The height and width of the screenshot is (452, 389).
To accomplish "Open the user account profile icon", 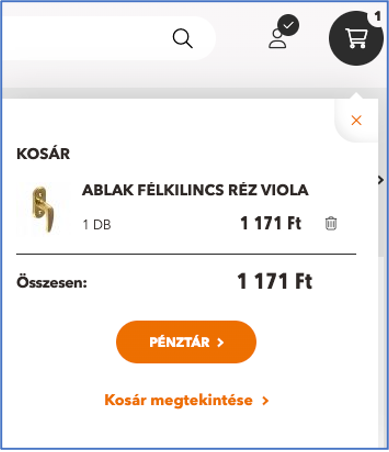I will pos(278,39).
